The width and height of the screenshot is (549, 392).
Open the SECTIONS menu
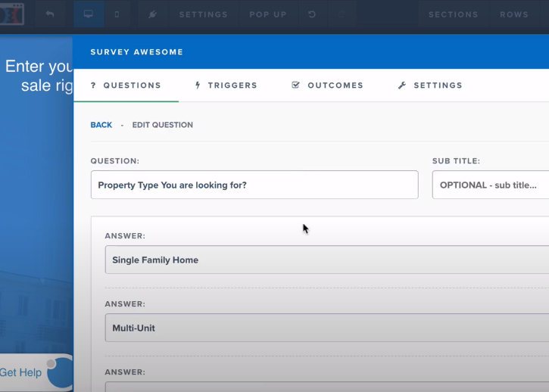click(454, 14)
